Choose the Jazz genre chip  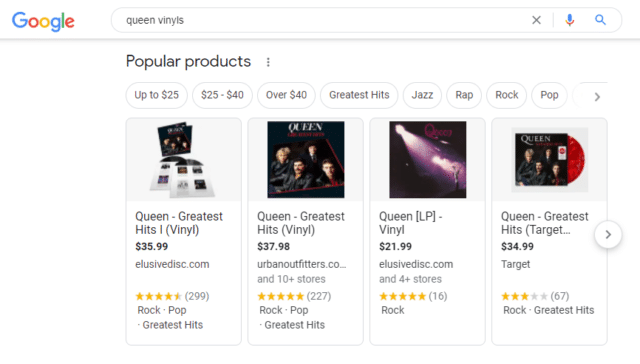422,95
